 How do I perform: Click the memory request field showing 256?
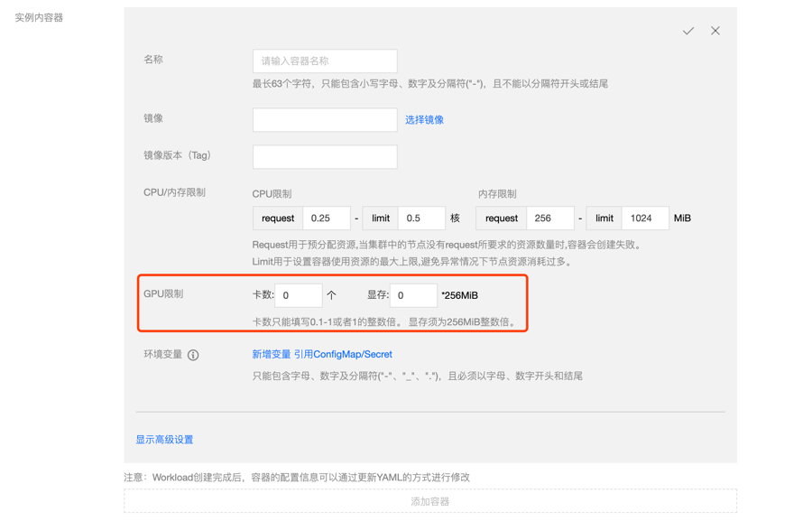[549, 219]
